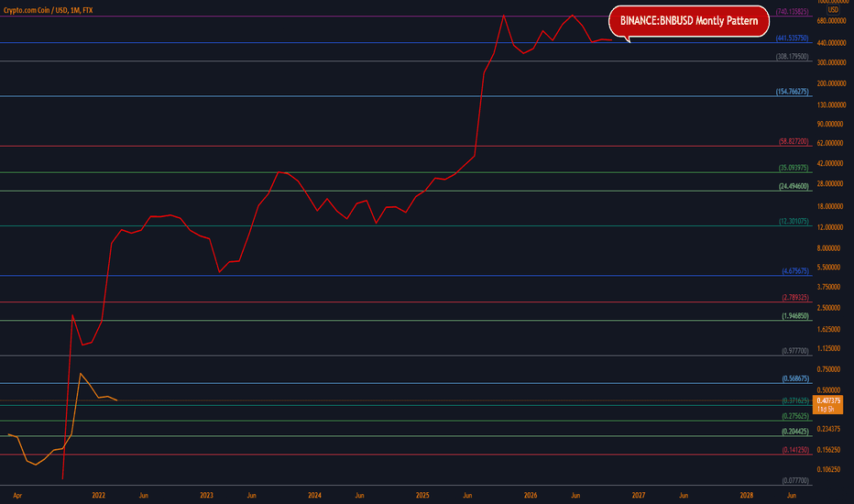Open the USD currency selector
Image resolution: width=854 pixels, height=504 pixels.
pos(833,10)
